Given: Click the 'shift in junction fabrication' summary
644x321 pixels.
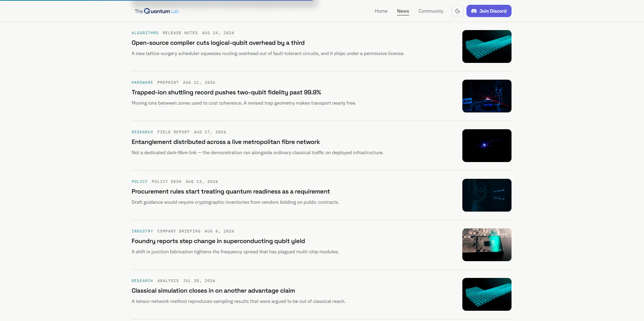Looking at the screenshot, I should tap(235, 252).
